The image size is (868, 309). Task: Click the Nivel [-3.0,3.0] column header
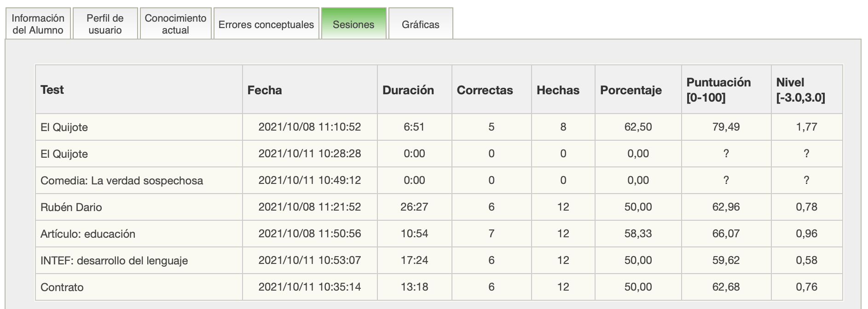800,90
